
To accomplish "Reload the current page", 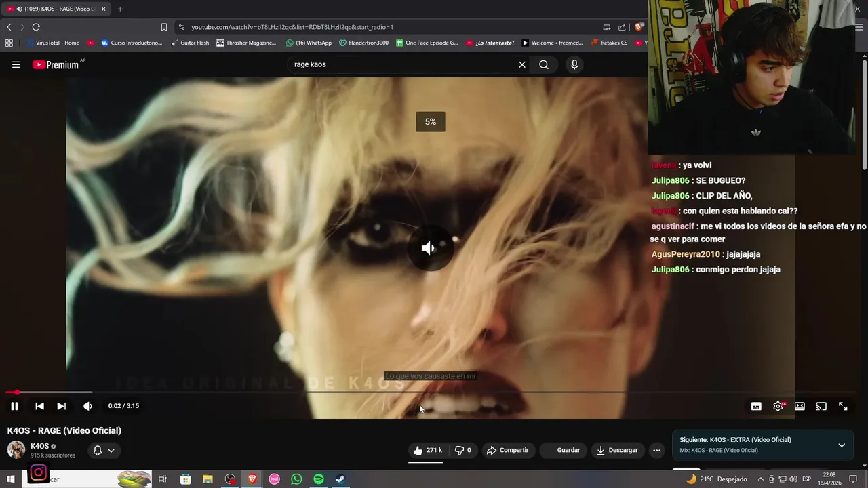I will tap(36, 27).
